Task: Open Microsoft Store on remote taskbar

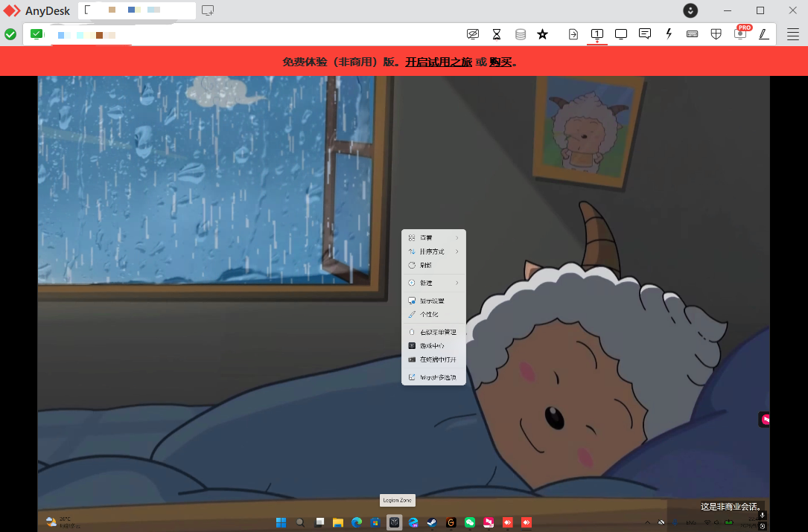Action: (375, 522)
